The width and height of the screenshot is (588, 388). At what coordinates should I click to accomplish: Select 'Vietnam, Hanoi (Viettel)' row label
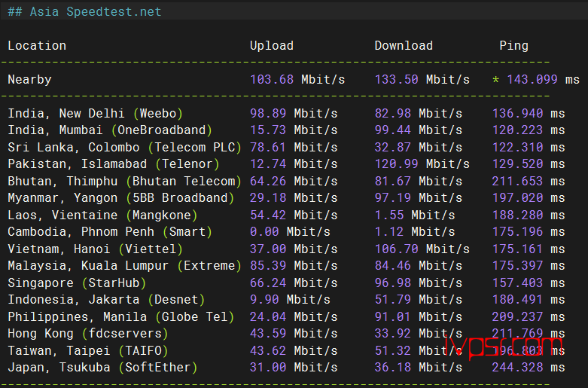click(96, 249)
